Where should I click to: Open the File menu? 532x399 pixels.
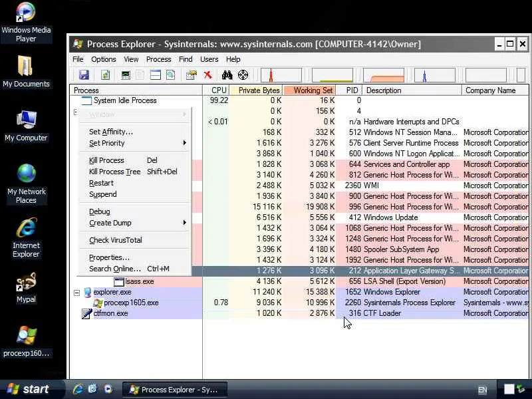pyautogui.click(x=78, y=59)
